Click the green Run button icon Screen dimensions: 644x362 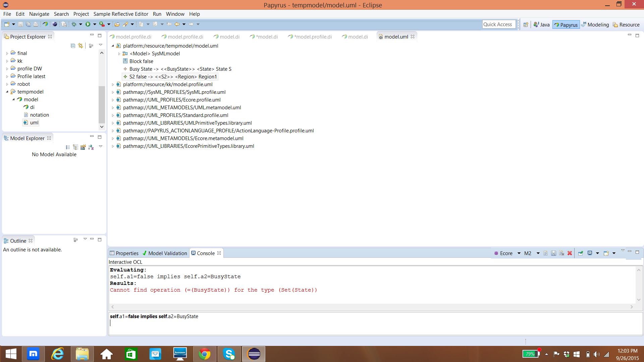[x=88, y=24]
